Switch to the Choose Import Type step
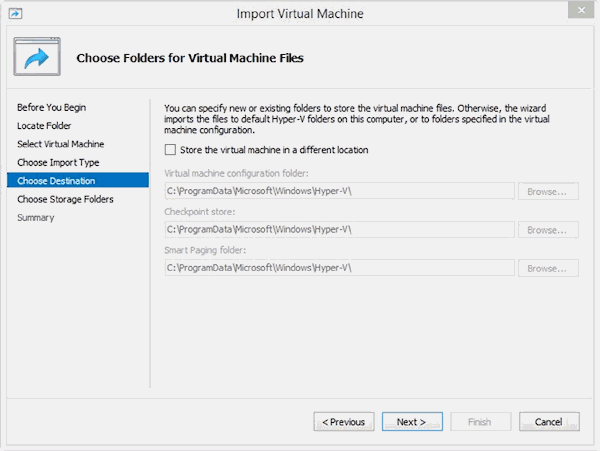600x451 pixels. tap(58, 162)
